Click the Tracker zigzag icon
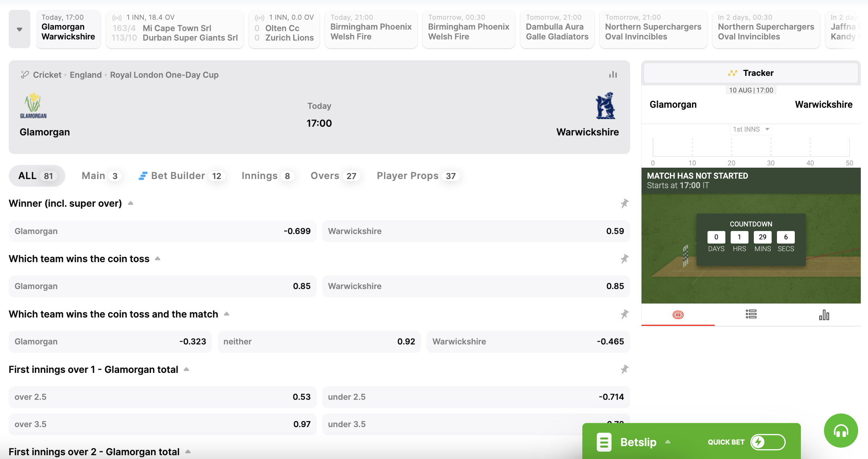The width and height of the screenshot is (868, 459). 733,73
